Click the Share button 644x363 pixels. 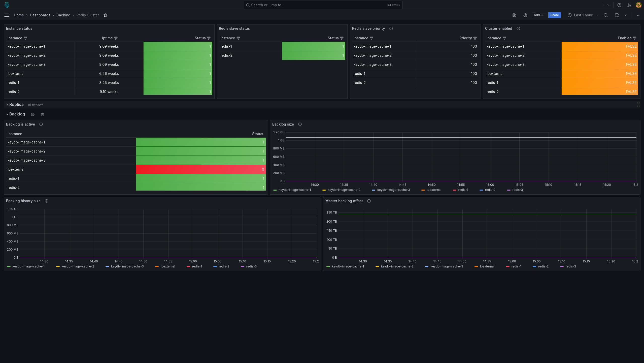[x=554, y=15]
